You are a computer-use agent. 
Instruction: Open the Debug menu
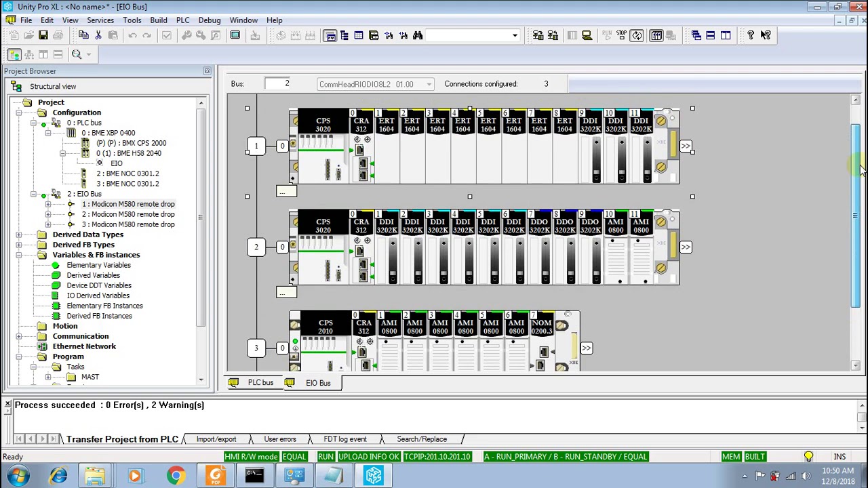click(x=210, y=20)
